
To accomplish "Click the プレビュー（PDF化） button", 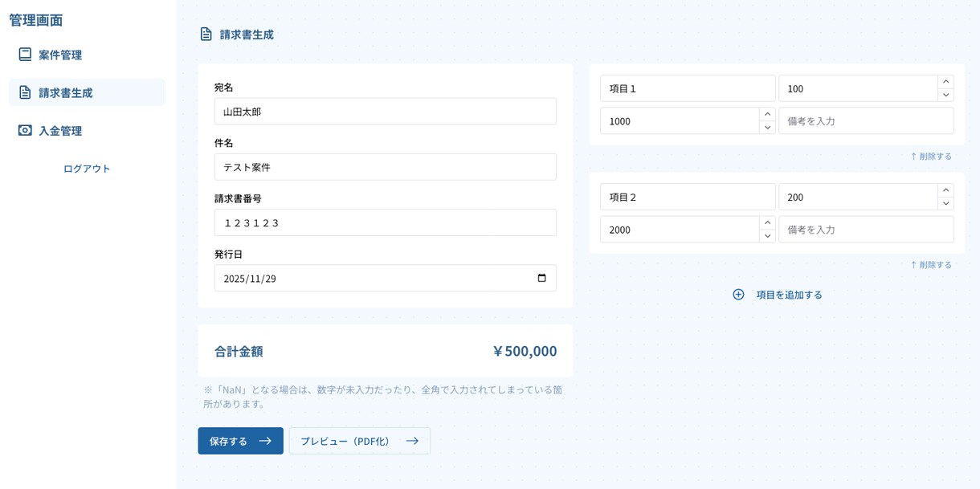I will (x=360, y=441).
